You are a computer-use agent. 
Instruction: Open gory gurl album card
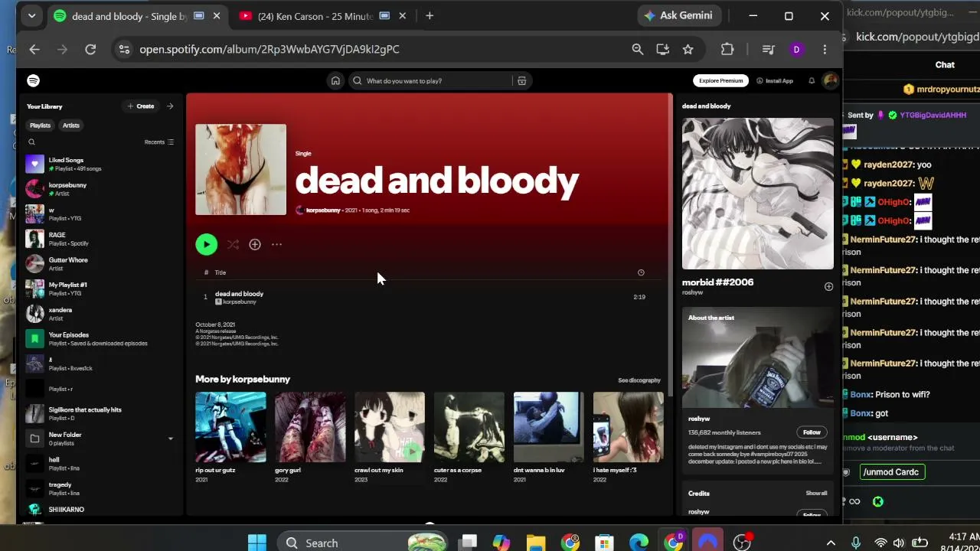point(310,437)
